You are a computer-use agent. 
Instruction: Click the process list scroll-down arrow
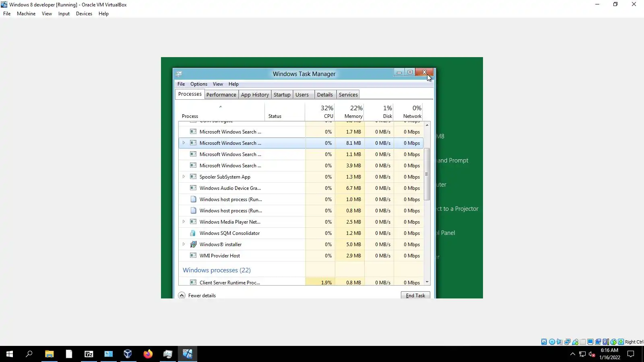coord(427,282)
